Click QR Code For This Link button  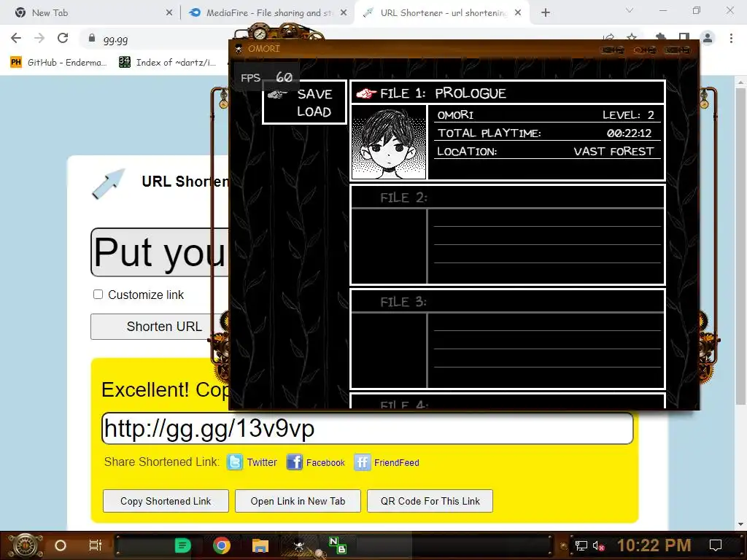pos(430,501)
